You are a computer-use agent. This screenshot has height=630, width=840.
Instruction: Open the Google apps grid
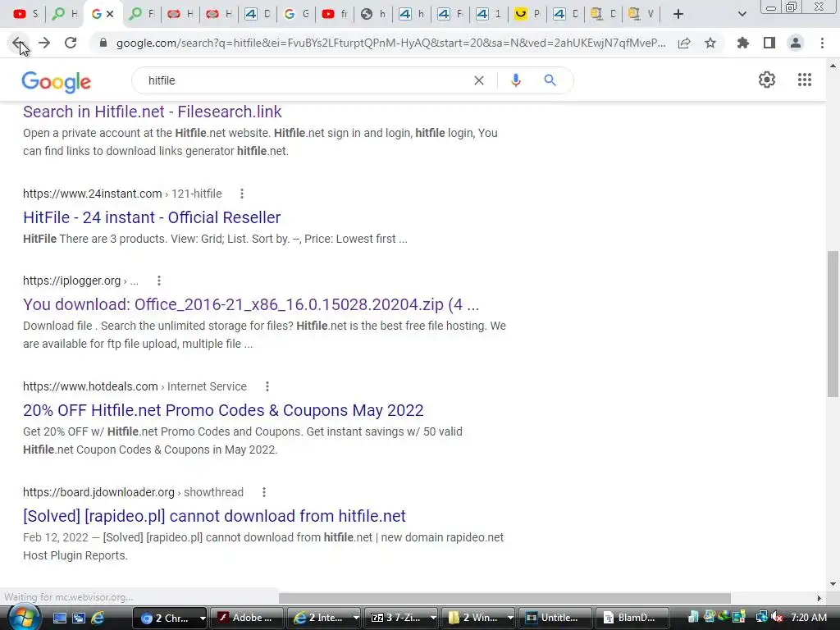pyautogui.click(x=804, y=80)
